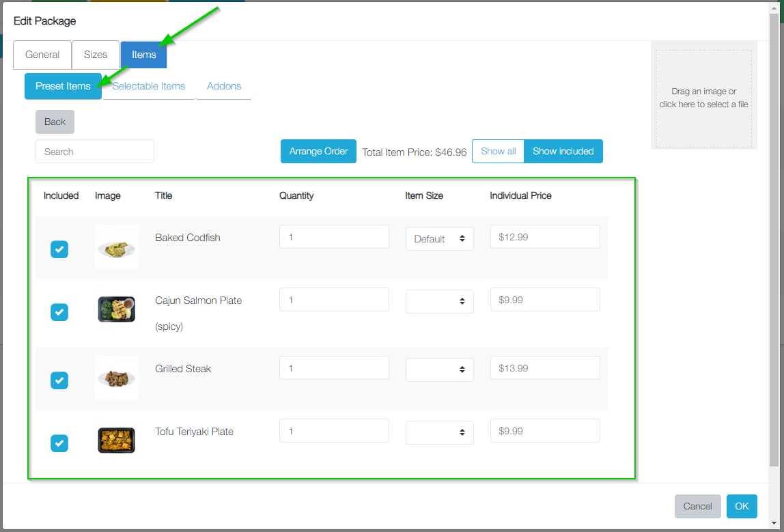Switch to the General tab
The image size is (784, 532).
42,55
